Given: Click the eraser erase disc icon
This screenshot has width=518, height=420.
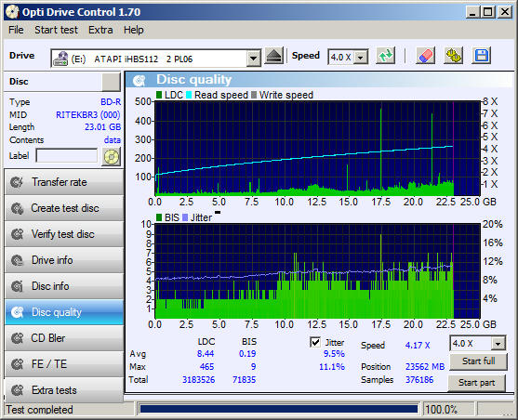Looking at the screenshot, I should pos(425,56).
